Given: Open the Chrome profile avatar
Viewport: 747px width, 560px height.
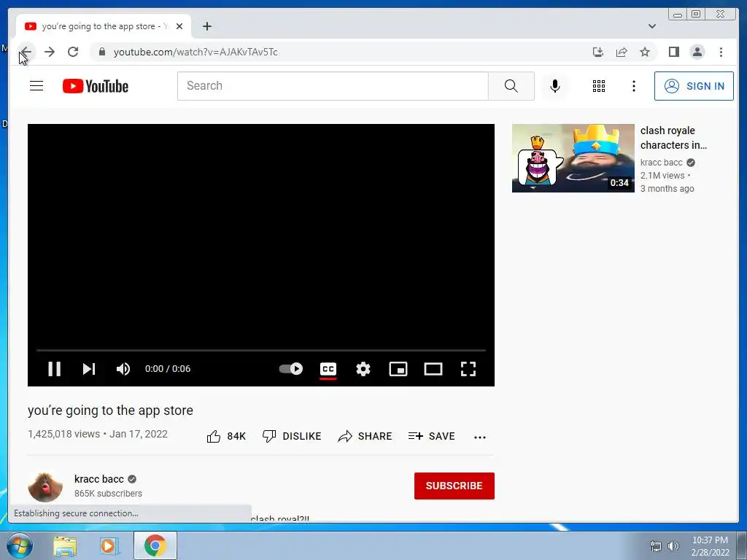Looking at the screenshot, I should pyautogui.click(x=697, y=52).
